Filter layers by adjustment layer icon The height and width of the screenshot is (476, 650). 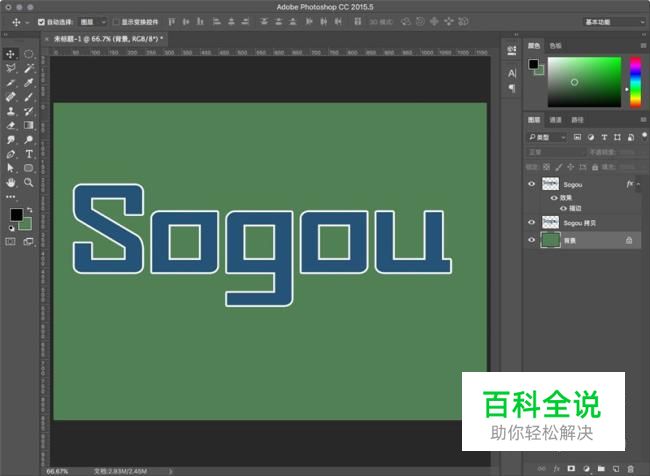coord(591,137)
